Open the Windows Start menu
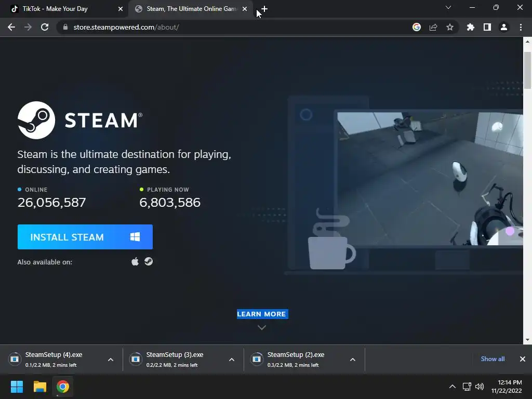532x399 pixels. pos(17,387)
